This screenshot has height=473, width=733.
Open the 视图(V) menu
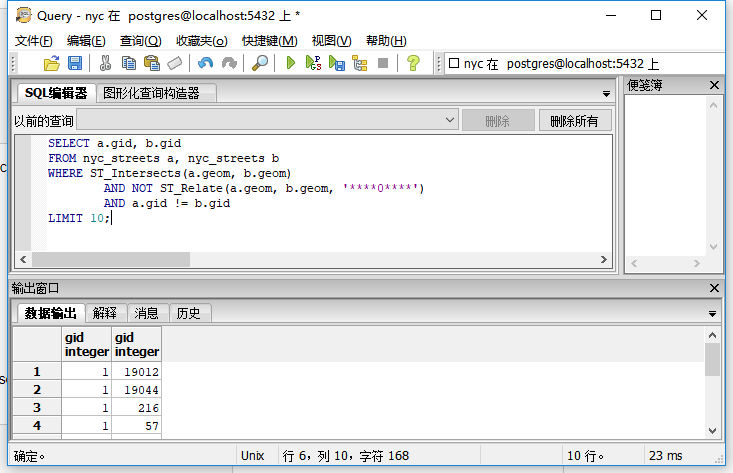(331, 41)
